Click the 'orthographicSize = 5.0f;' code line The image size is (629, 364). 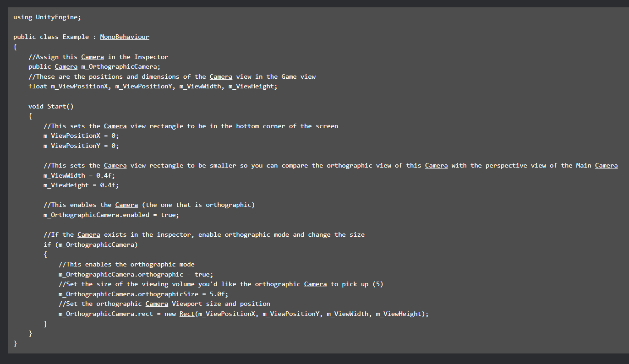(x=143, y=294)
